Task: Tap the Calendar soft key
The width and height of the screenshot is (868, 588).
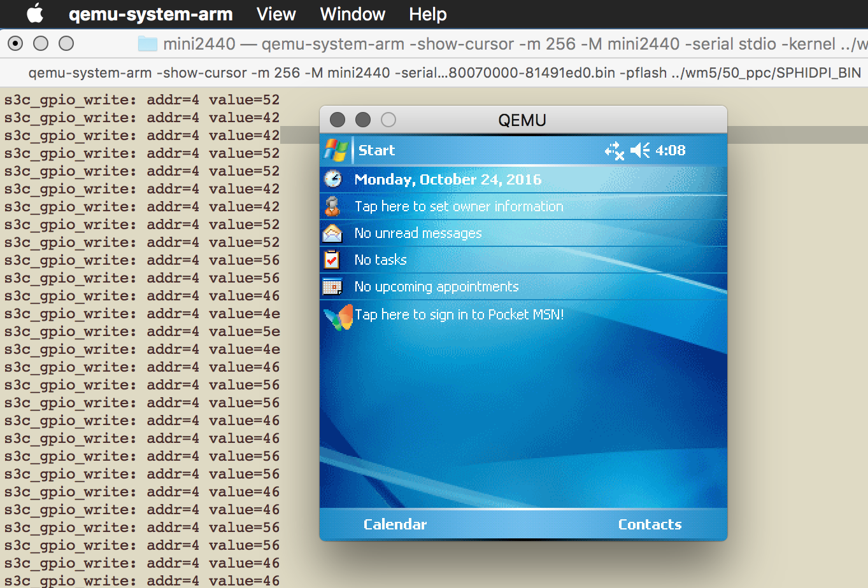Action: pyautogui.click(x=395, y=524)
